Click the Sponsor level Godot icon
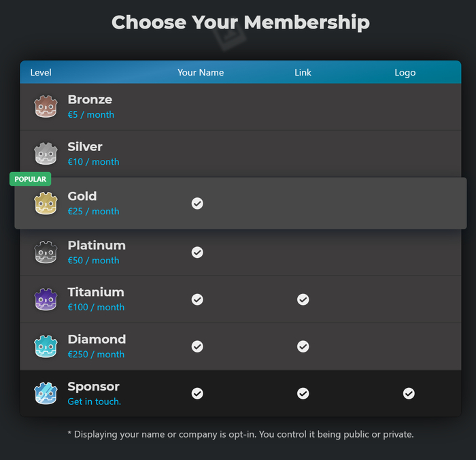Image resolution: width=476 pixels, height=460 pixels. (x=46, y=393)
